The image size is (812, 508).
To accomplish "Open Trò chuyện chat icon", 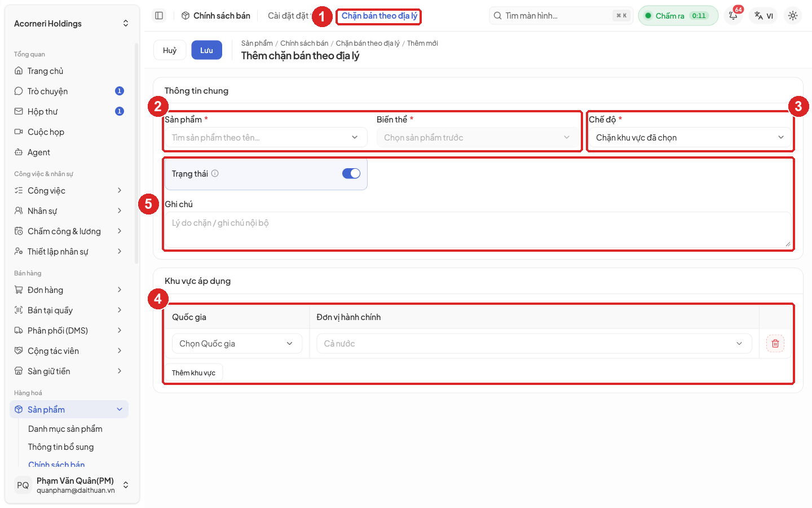I will (x=19, y=91).
